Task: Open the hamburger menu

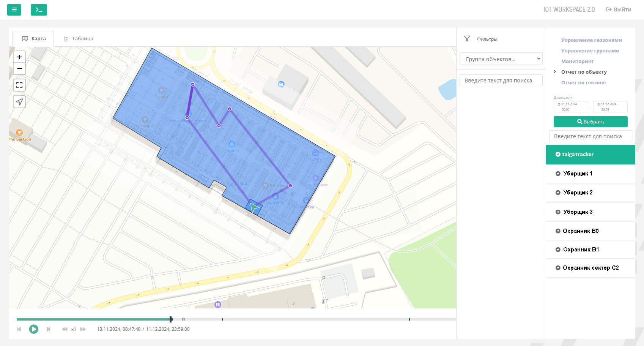Action: 14,10
